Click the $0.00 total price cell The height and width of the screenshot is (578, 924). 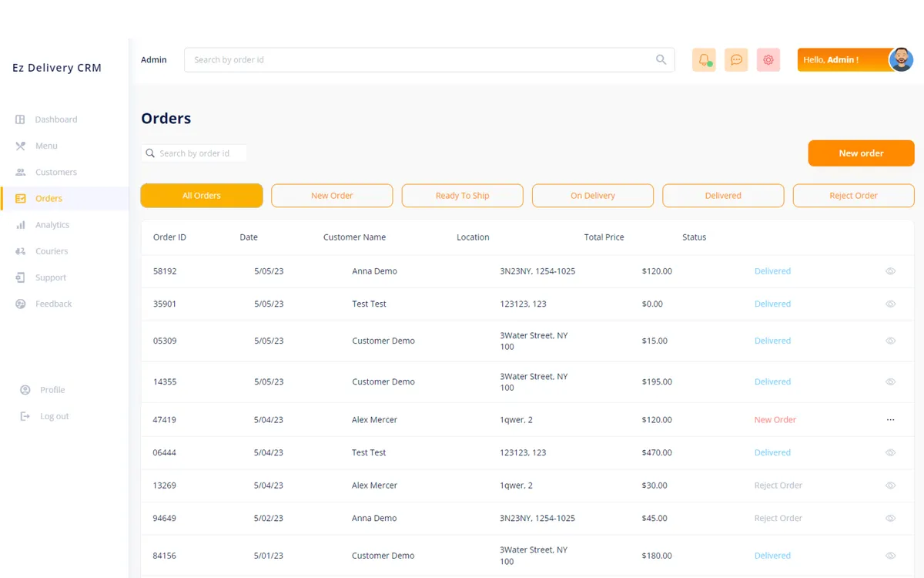point(652,304)
